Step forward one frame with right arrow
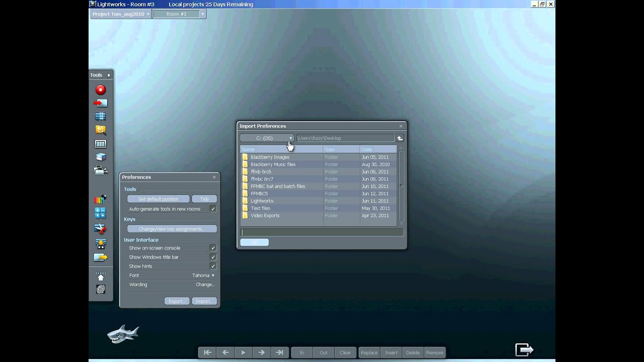Viewport: 644px width, 362px height. 262,352
